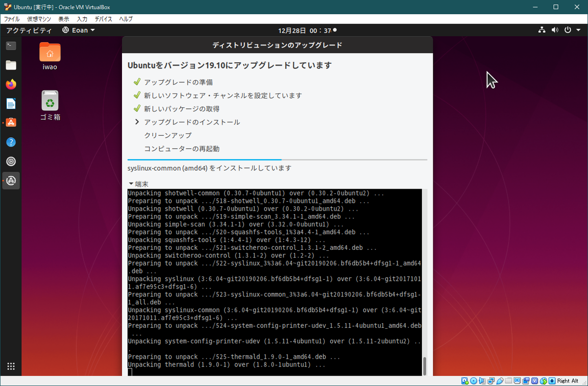
Task: Open Ubuntu Software from the dock
Action: tap(11, 123)
